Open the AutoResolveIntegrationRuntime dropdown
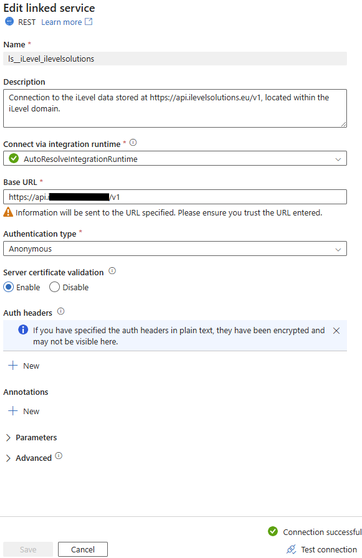 click(175, 159)
